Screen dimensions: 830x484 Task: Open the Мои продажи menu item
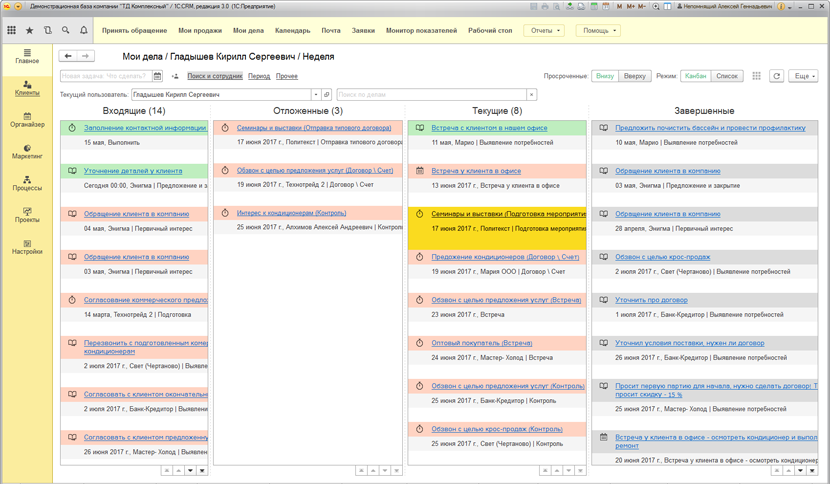point(199,31)
